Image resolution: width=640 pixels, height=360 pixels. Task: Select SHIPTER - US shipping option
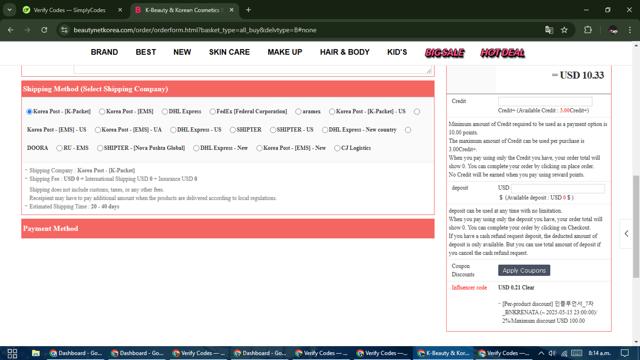273,130
